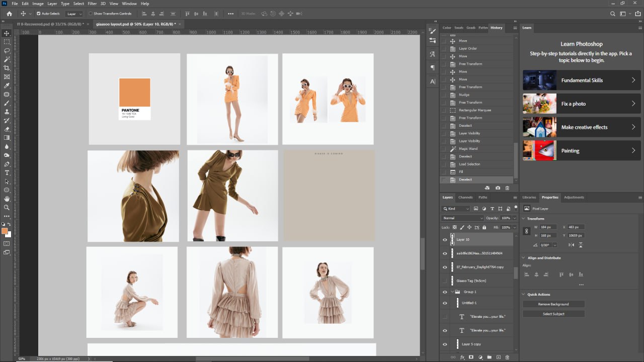644x362 pixels.
Task: Show the Giaaso Tag (9x5cm) layer
Action: tap(445, 281)
